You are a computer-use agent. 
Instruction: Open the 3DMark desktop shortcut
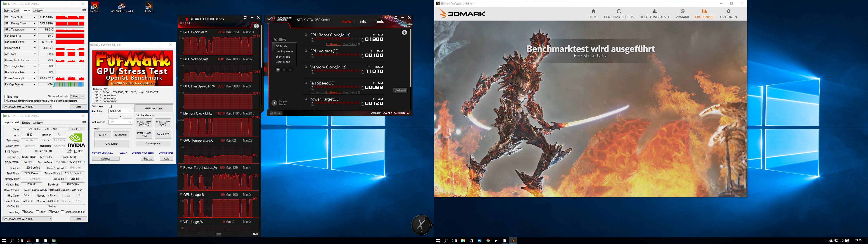point(149,7)
